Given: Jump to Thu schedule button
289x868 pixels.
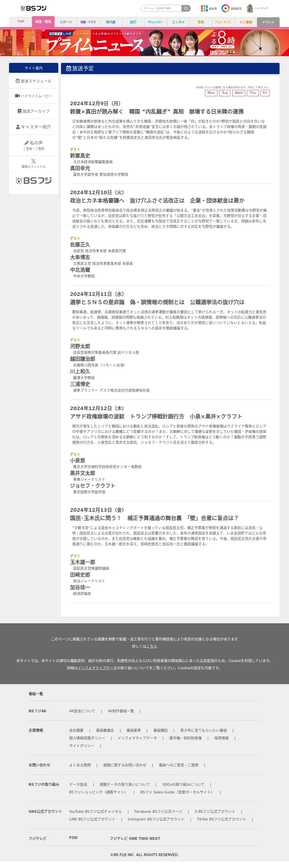Looking at the screenshot, I should click(x=253, y=93).
